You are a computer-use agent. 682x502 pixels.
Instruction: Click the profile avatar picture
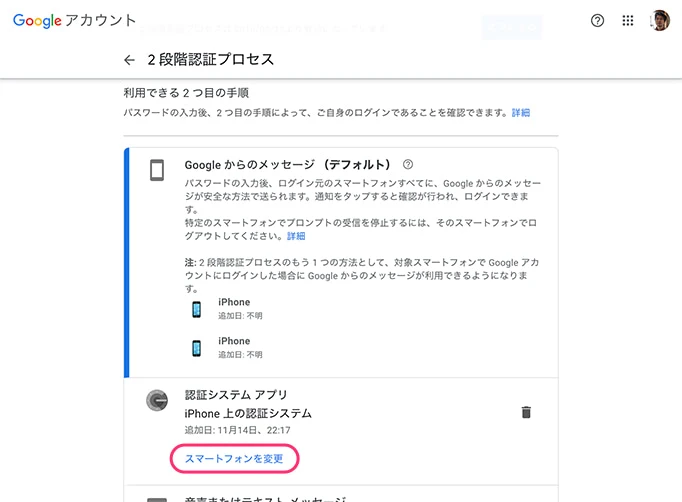point(660,20)
